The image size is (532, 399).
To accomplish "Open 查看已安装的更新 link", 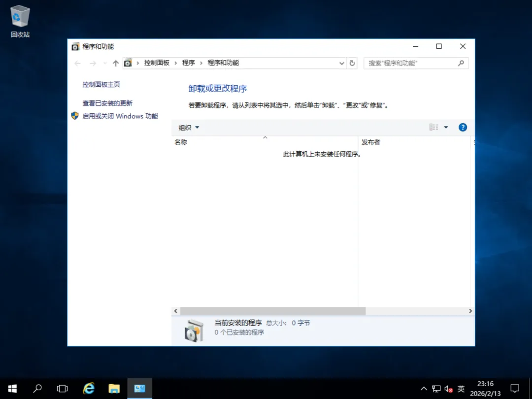I will coord(107,103).
